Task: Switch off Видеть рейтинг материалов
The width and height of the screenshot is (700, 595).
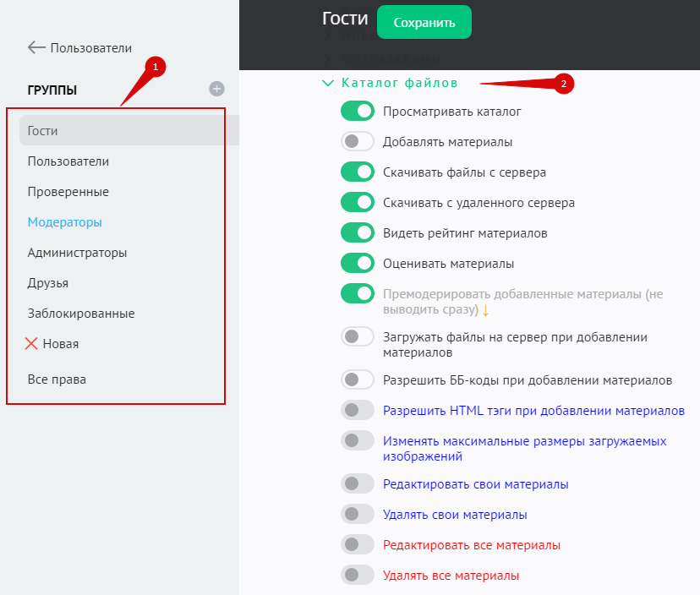Action: point(358,233)
